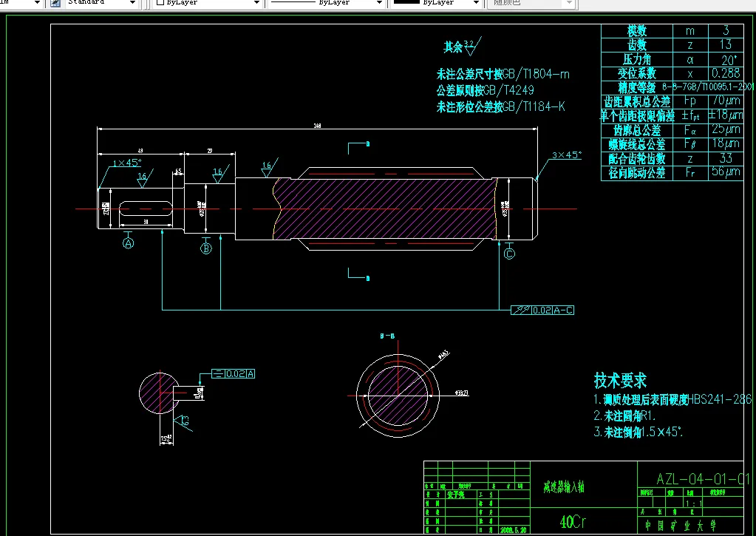Click the ±18μm value in the table

tap(726, 115)
